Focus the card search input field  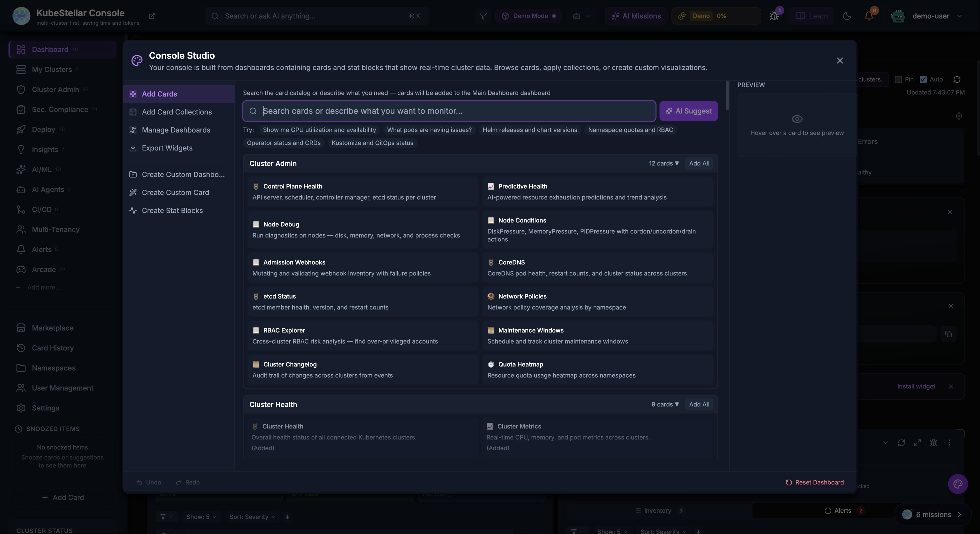pyautogui.click(x=449, y=111)
